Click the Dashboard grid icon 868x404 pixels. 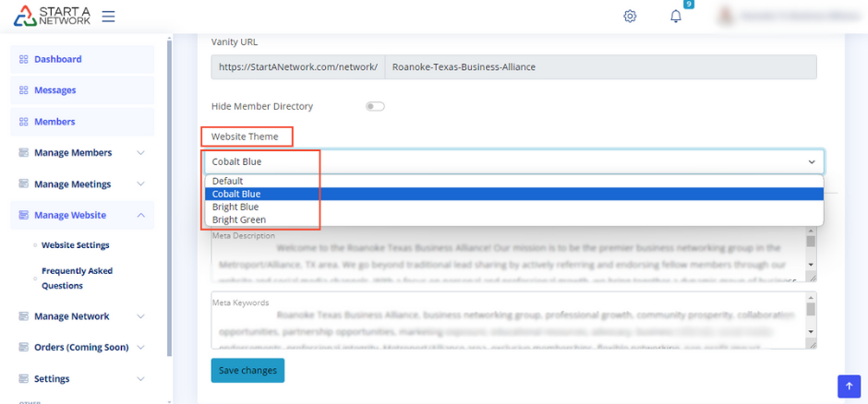pyautogui.click(x=24, y=59)
